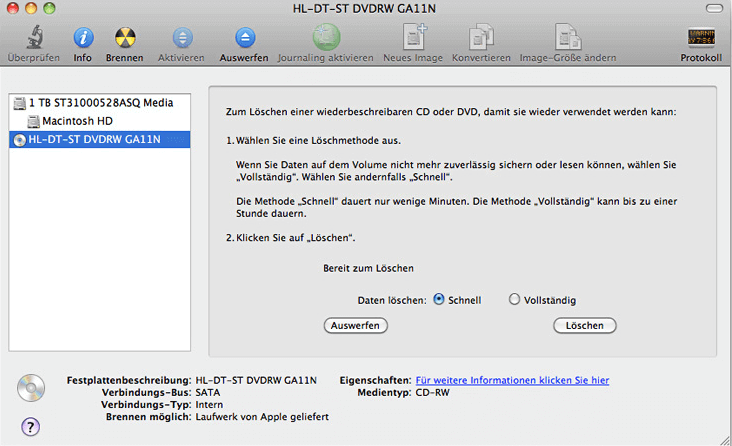Open the Protokoll log icon
Viewport: 732px width, 446px height.
701,37
